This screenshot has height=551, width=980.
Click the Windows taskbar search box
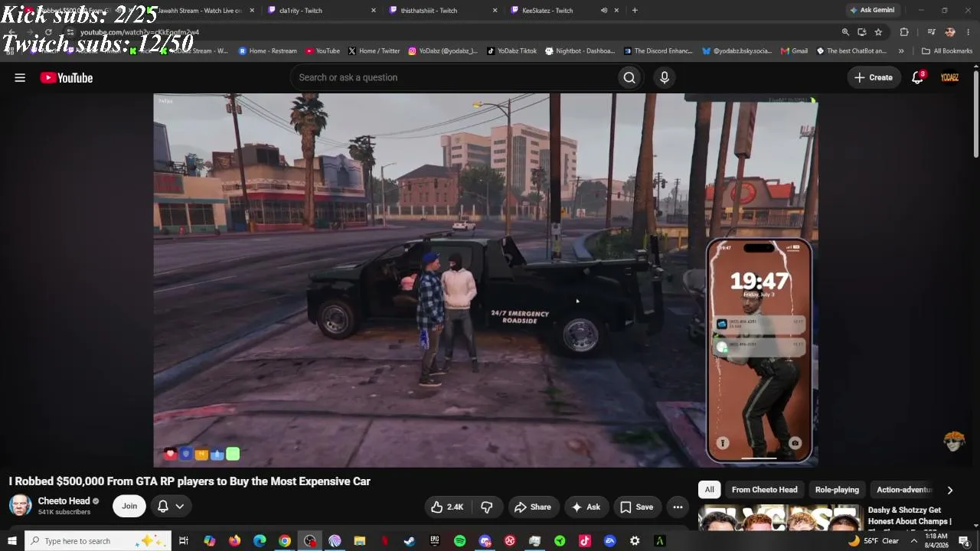click(x=96, y=541)
